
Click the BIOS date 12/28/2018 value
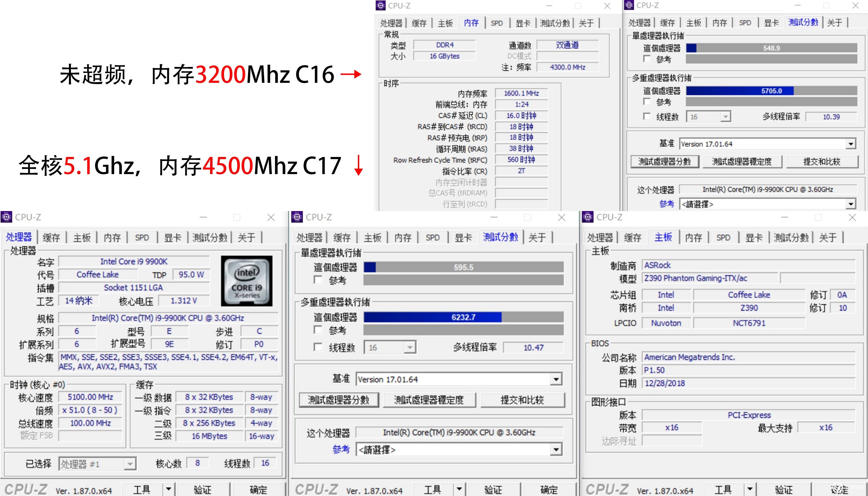[749, 383]
